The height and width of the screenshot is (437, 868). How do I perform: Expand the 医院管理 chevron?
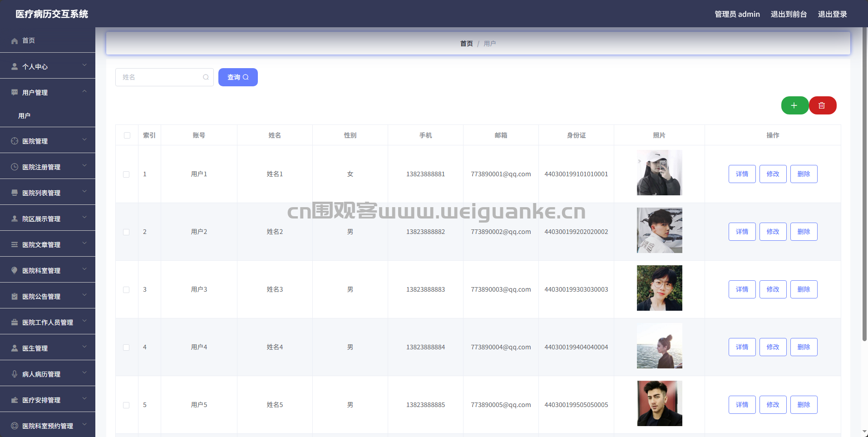point(84,140)
